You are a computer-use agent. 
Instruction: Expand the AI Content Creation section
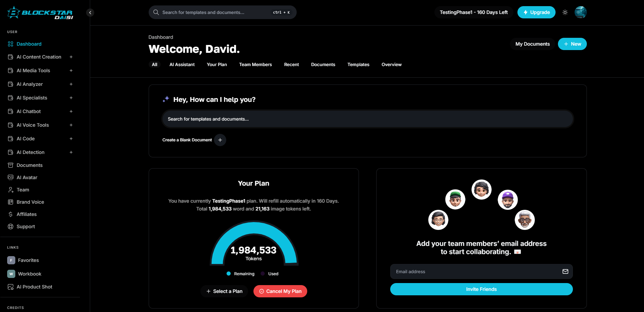pos(71,57)
